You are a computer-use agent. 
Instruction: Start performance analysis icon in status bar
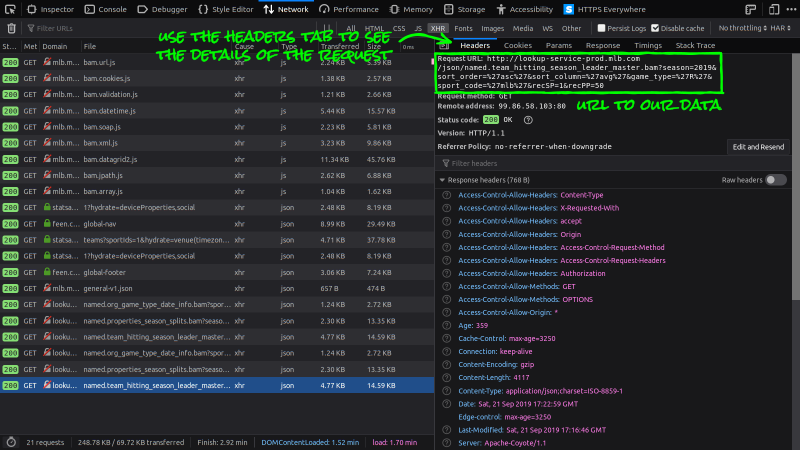(11, 442)
